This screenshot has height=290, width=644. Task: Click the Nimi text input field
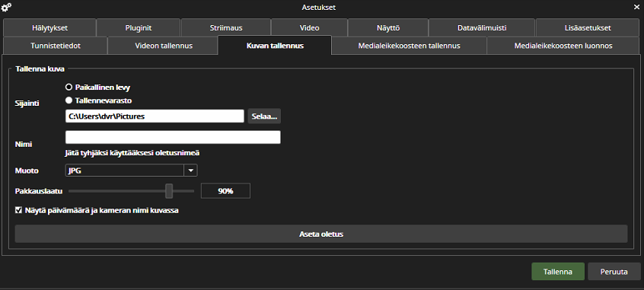173,137
